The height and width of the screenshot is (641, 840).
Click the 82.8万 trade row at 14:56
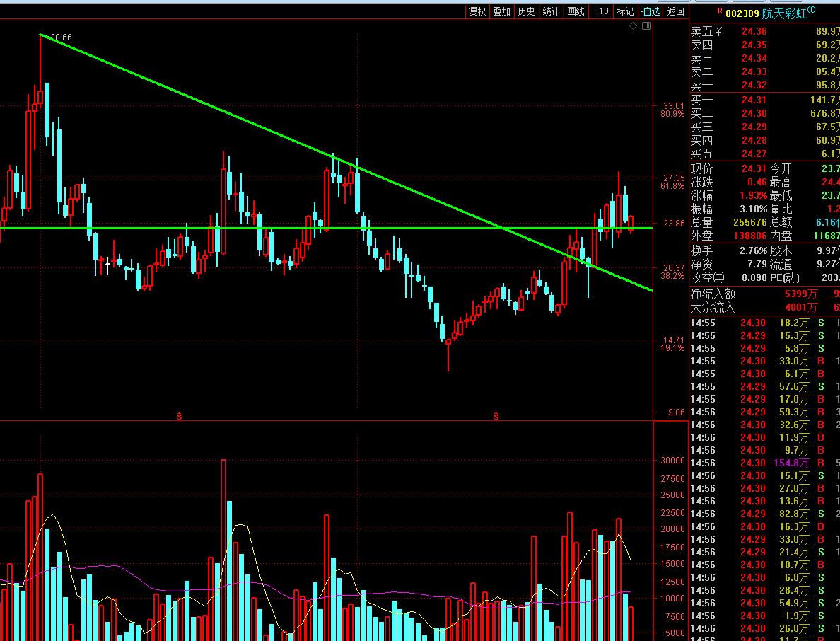pyautogui.click(x=765, y=514)
